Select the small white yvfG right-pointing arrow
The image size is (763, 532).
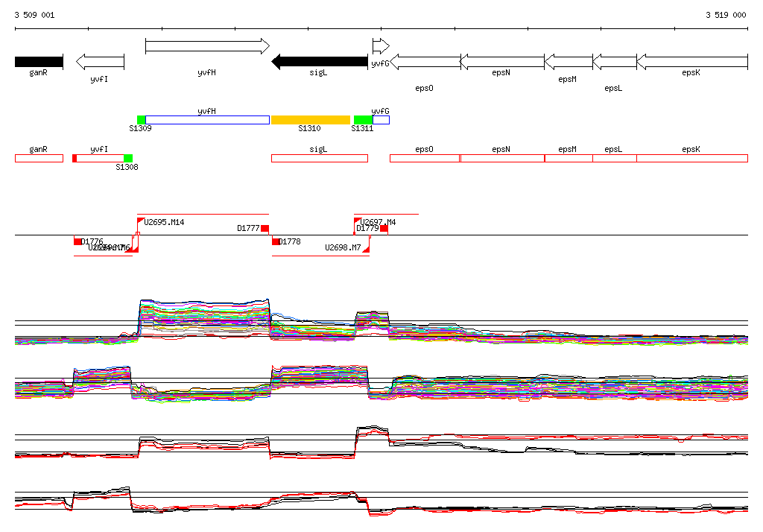[x=381, y=46]
